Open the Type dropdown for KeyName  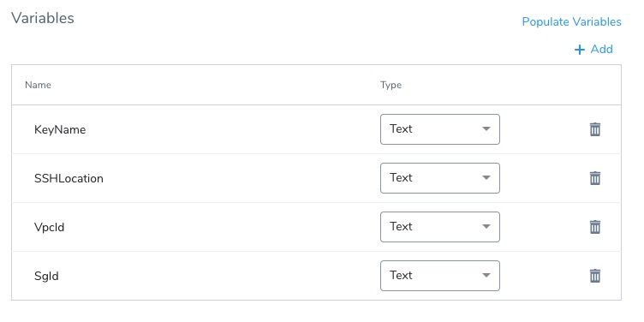[440, 129]
